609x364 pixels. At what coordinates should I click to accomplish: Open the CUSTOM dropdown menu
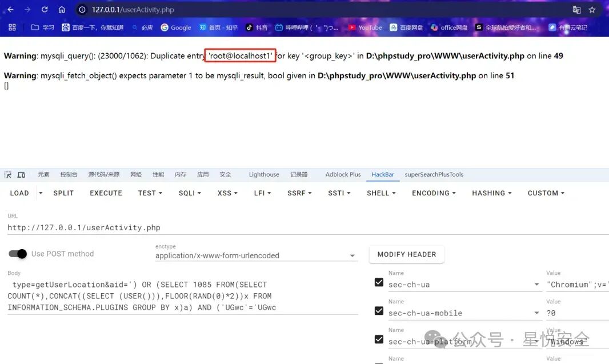pyautogui.click(x=546, y=193)
